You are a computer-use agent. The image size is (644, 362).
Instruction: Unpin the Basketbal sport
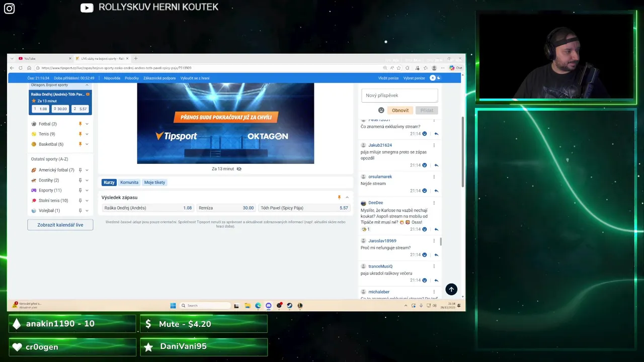(80, 144)
